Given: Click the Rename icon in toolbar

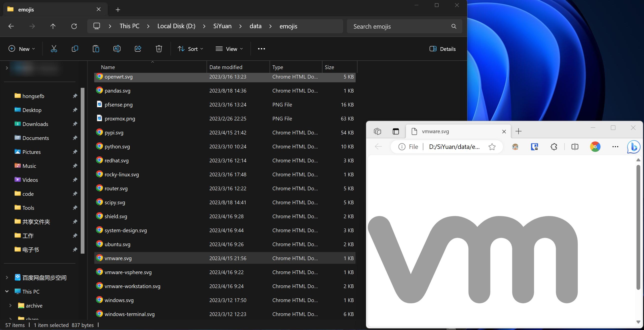Looking at the screenshot, I should pos(117,49).
